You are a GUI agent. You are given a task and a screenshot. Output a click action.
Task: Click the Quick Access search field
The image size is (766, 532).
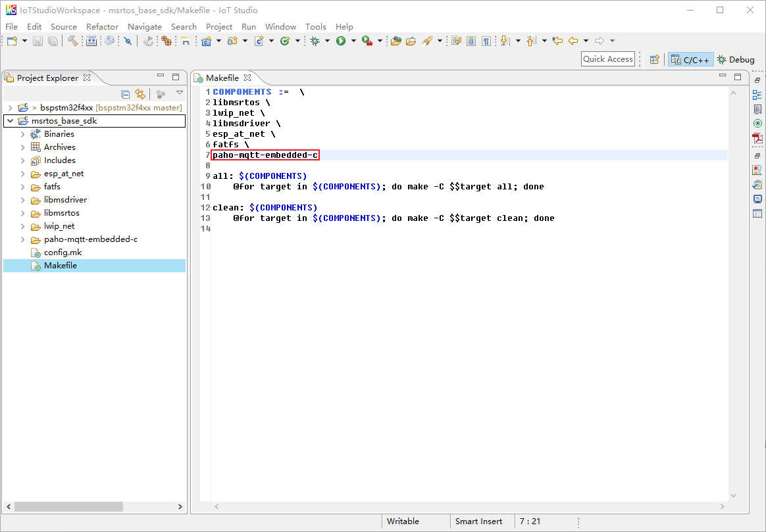tap(607, 59)
